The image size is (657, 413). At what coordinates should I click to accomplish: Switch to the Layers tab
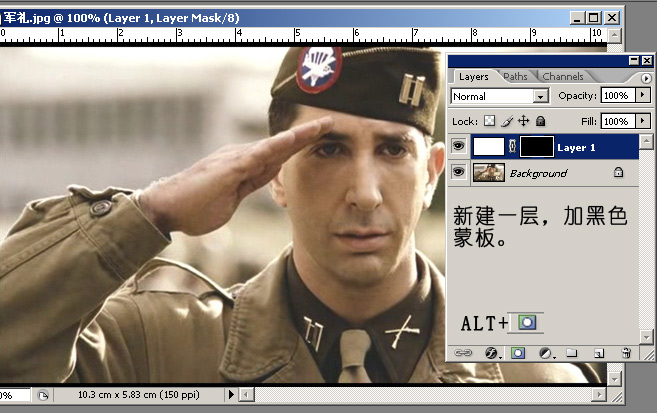click(x=473, y=77)
